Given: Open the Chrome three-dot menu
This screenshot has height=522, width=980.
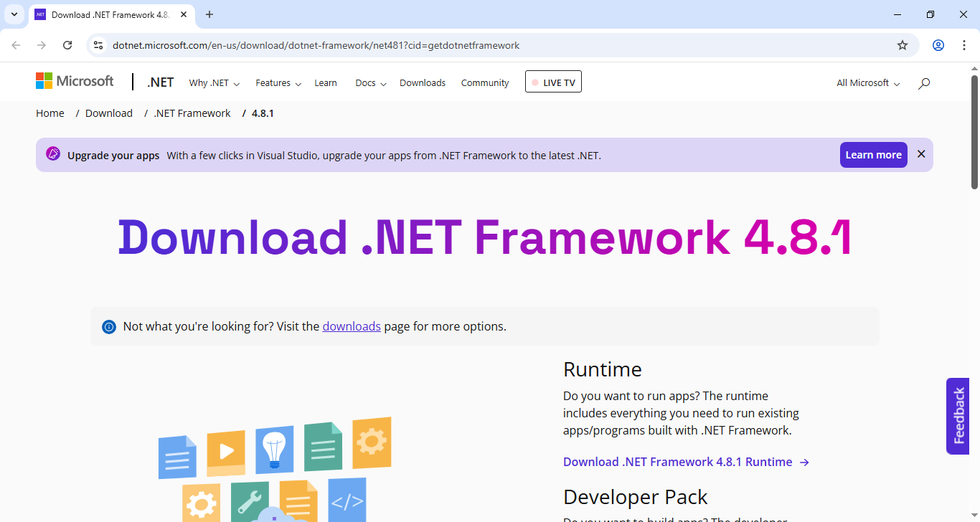Looking at the screenshot, I should point(963,45).
